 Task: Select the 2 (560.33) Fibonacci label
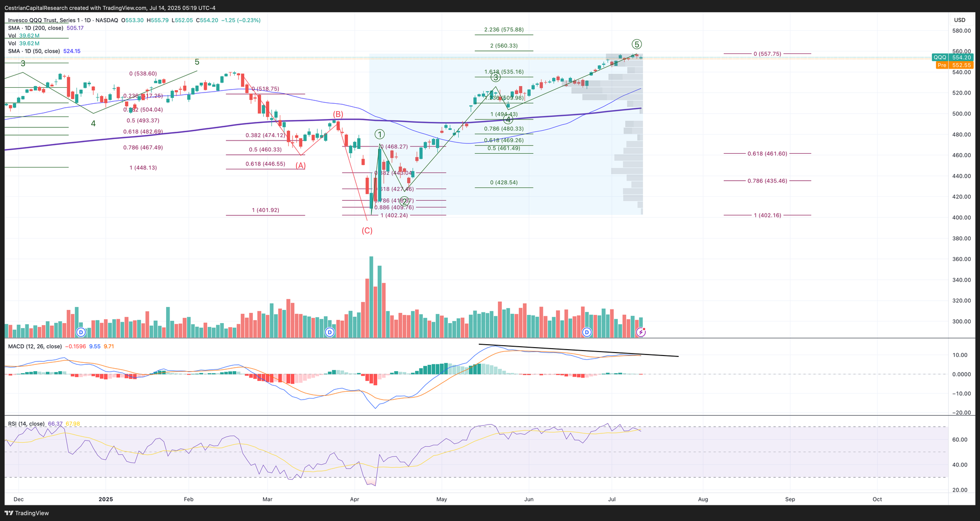point(504,46)
